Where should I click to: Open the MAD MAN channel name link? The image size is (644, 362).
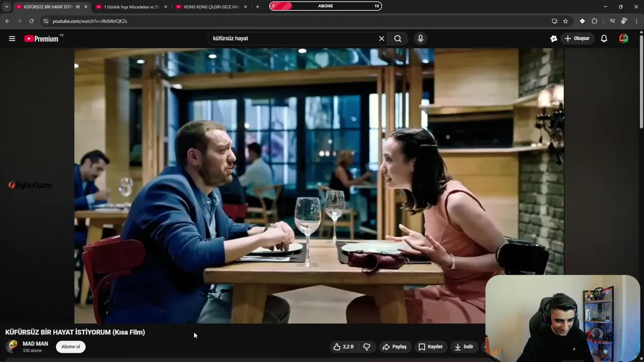point(35,344)
